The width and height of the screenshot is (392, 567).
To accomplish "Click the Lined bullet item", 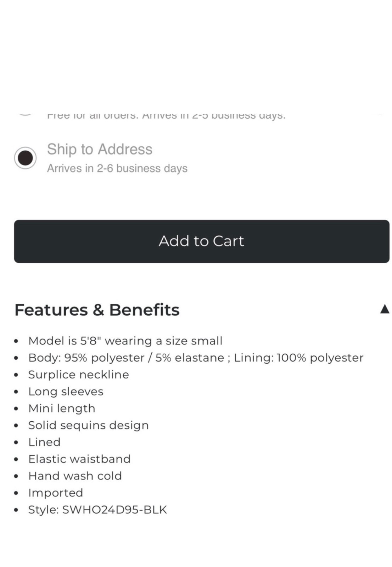I will pyautogui.click(x=44, y=442).
